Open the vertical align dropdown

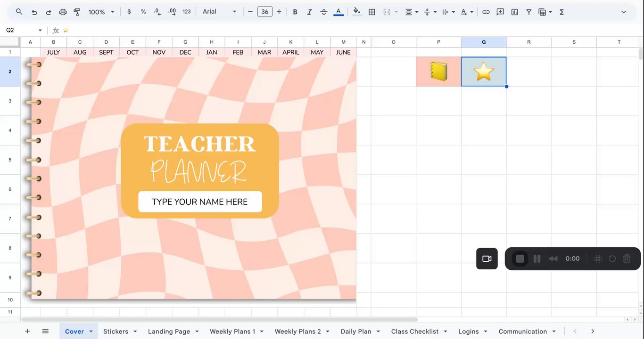(x=429, y=12)
